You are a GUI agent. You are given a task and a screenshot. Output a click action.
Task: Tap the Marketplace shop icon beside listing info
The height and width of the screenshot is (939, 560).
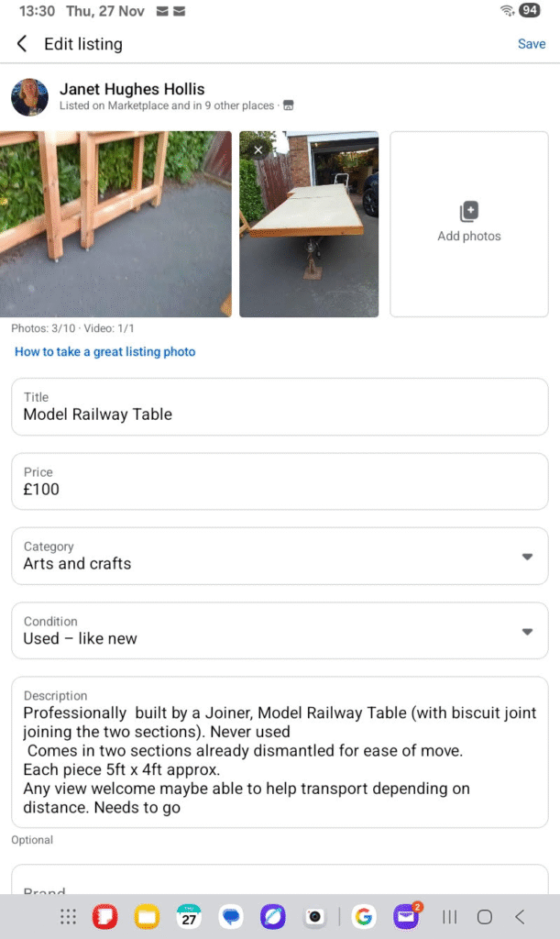[x=288, y=106]
